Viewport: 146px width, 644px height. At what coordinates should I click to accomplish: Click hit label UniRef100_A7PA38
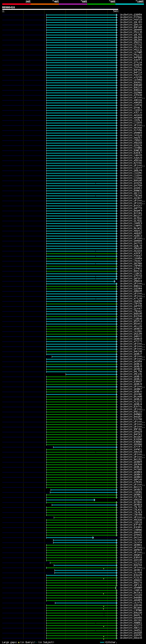[x=131, y=95]
